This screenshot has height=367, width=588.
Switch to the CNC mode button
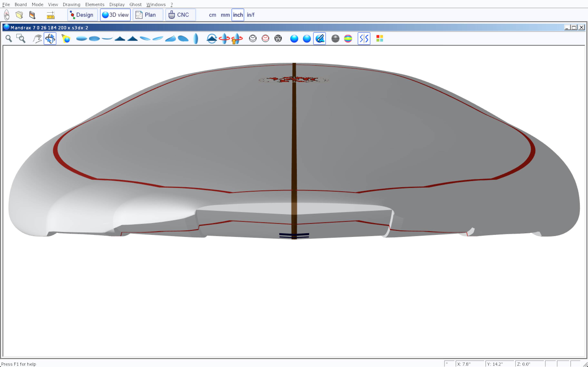point(180,15)
